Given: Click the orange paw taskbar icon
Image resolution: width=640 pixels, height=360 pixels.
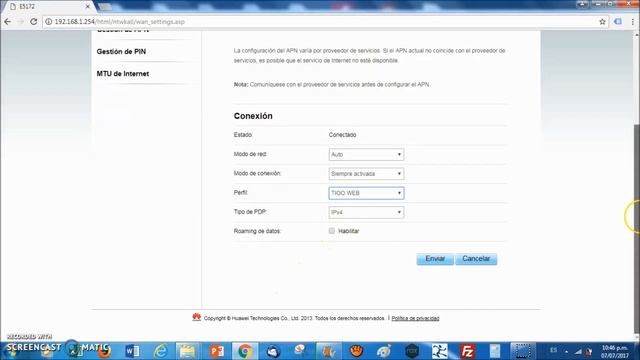Looking at the screenshot, I should [x=356, y=351].
